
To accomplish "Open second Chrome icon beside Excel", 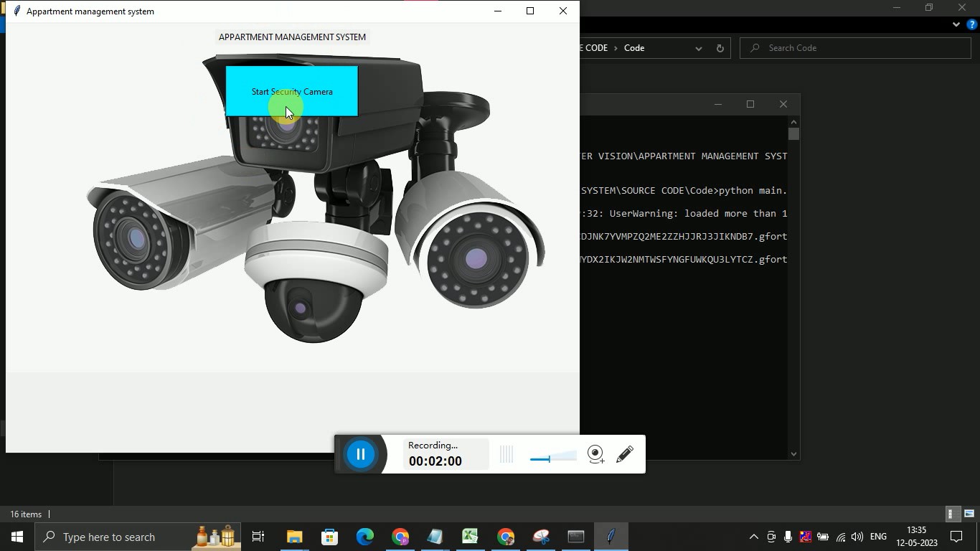I will tap(506, 537).
